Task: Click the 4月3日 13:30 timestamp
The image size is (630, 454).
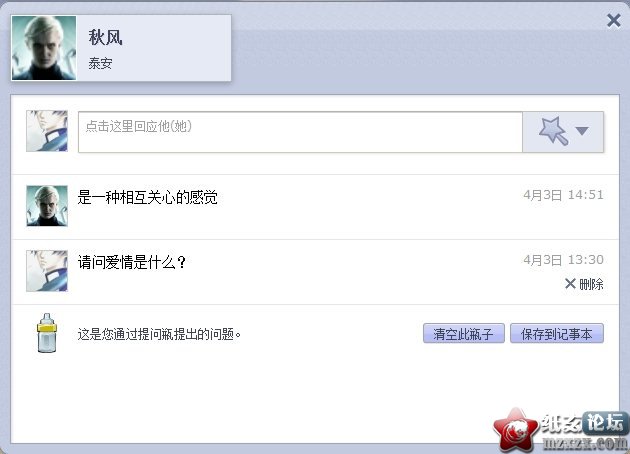Action: coord(563,260)
